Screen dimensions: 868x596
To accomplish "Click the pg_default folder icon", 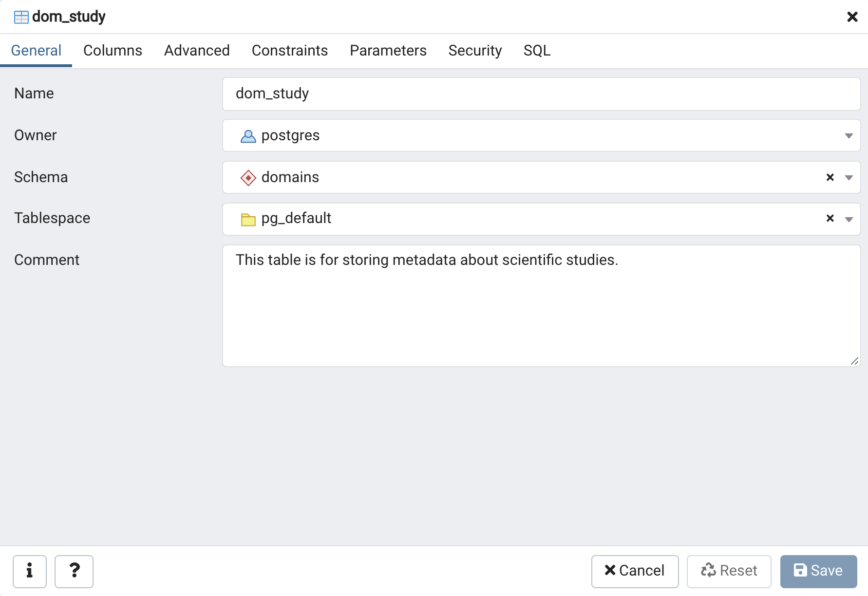I will [248, 220].
